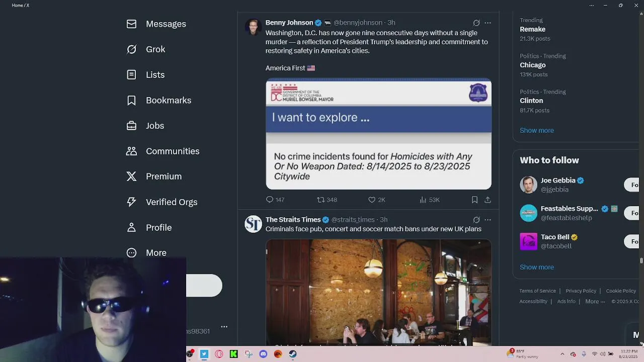This screenshot has height=362, width=644.
Task: Show more trending topics
Action: (x=537, y=130)
